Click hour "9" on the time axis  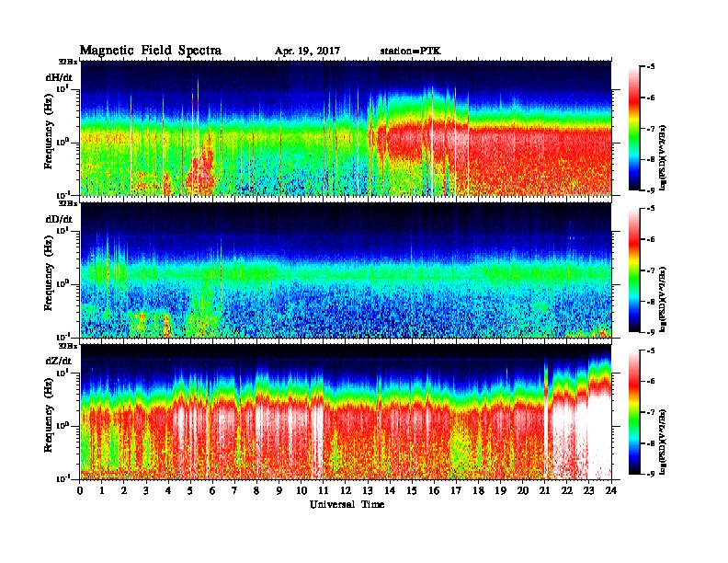point(279,491)
